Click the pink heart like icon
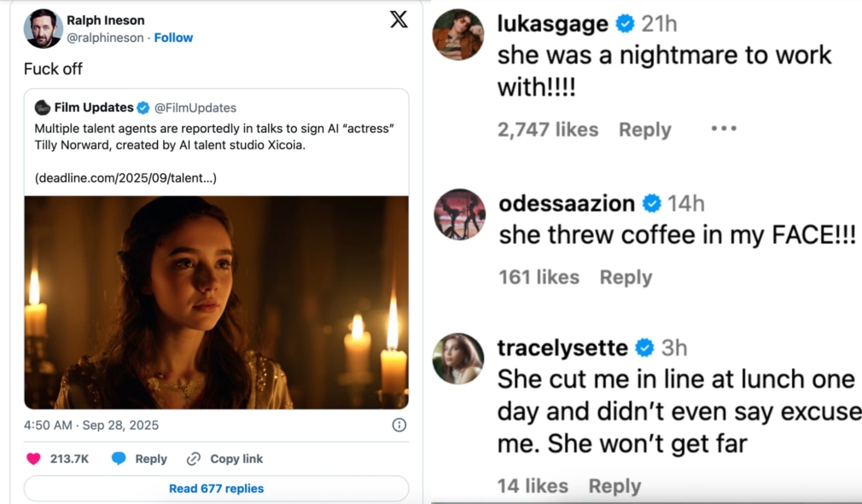This screenshot has width=862, height=504. pyautogui.click(x=33, y=459)
